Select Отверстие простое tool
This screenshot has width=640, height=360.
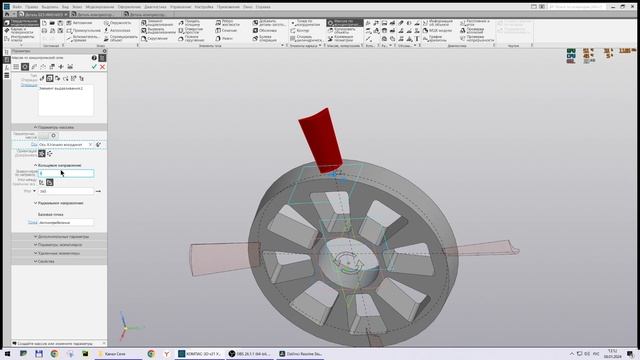pos(191,31)
